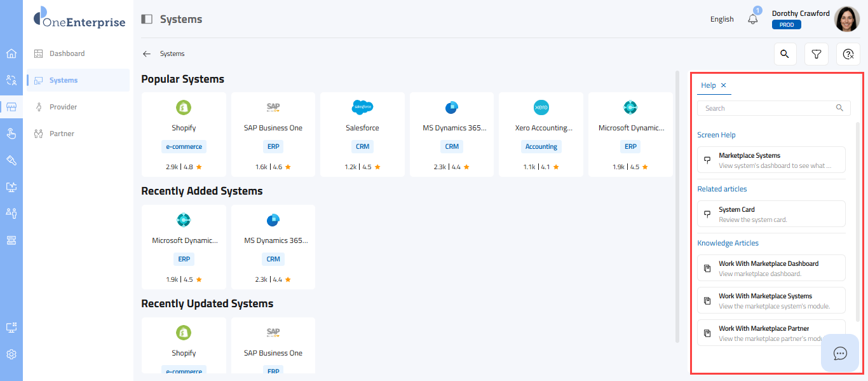The width and height of the screenshot is (868, 381).
Task: Click the search magnifier icon button
Action: [785, 54]
